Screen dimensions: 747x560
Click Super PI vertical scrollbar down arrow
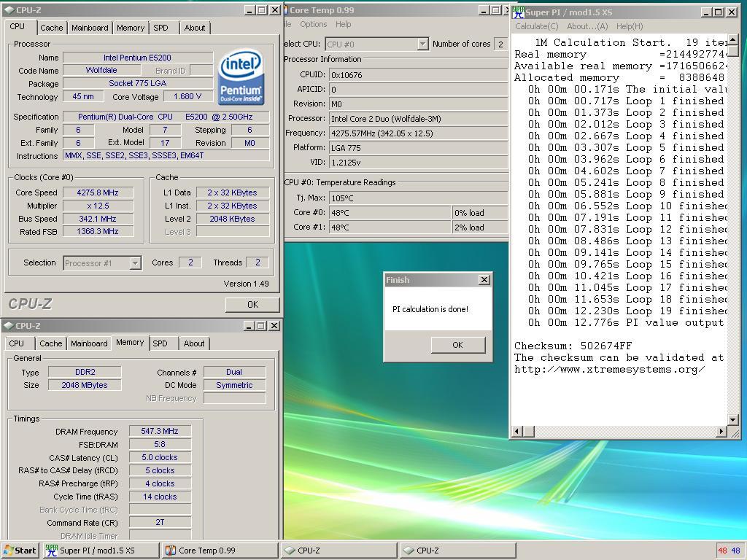click(733, 419)
